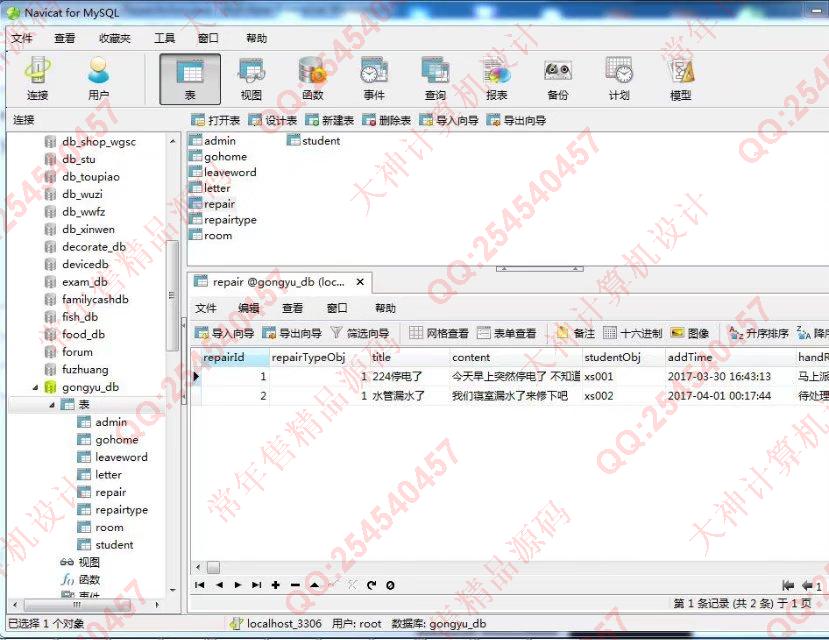This screenshot has height=640, width=829.
Task: Open the 收藏夹 (Favorites) menu
Action: coord(115,38)
